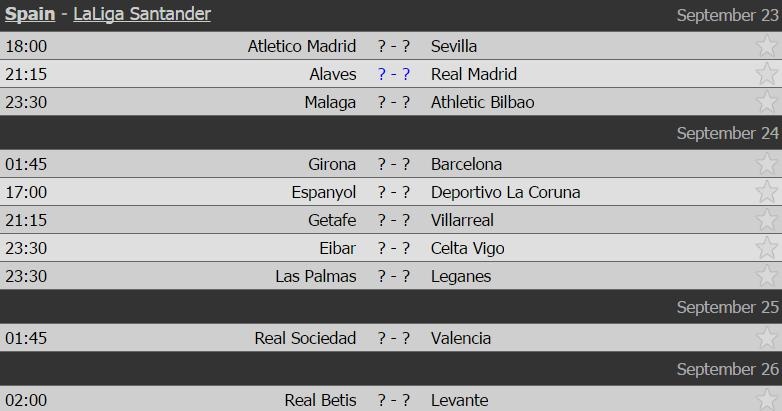The image size is (782, 411).
Task: Star the Atletico Madrid vs Sevilla match
Action: click(x=766, y=46)
